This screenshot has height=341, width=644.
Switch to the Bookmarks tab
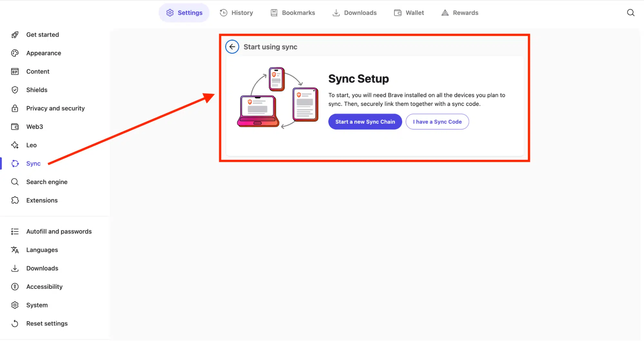tap(293, 13)
